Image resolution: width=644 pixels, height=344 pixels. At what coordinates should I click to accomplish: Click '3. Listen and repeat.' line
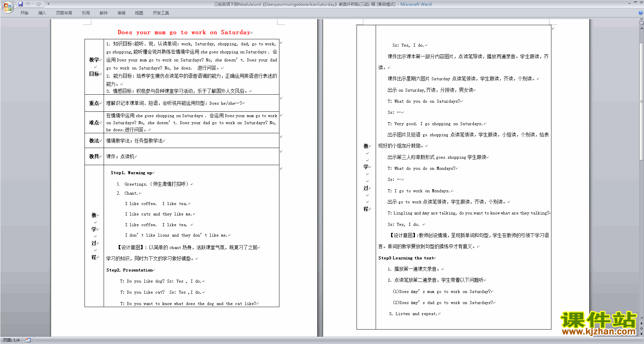point(413,314)
